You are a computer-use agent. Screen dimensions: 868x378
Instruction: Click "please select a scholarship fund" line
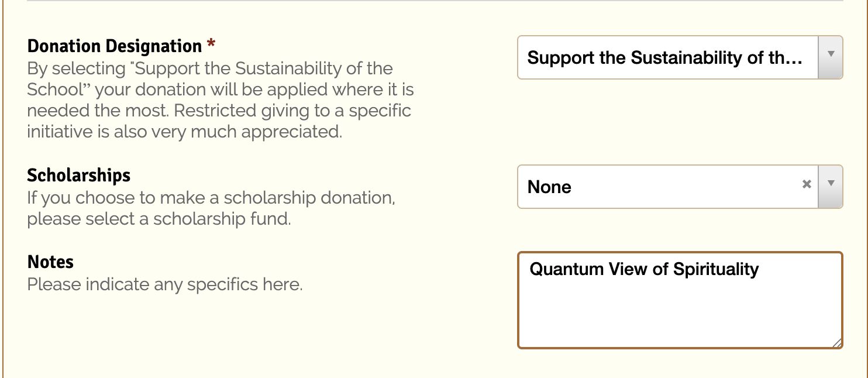pyautogui.click(x=159, y=220)
